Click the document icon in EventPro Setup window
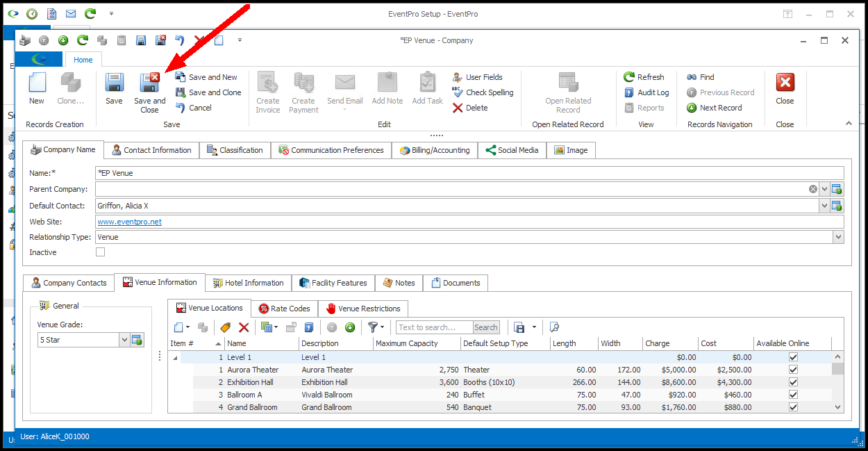Viewport: 868px width, 451px height. (x=51, y=14)
